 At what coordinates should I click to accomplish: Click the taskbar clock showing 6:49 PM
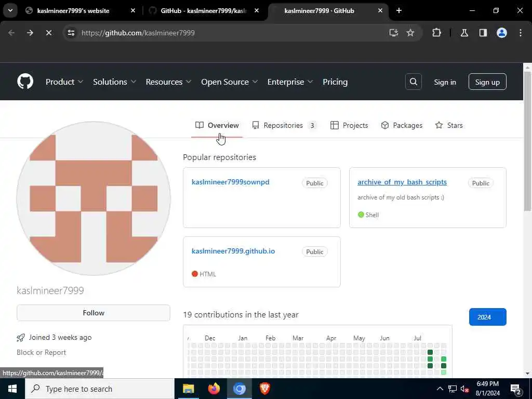click(x=487, y=389)
